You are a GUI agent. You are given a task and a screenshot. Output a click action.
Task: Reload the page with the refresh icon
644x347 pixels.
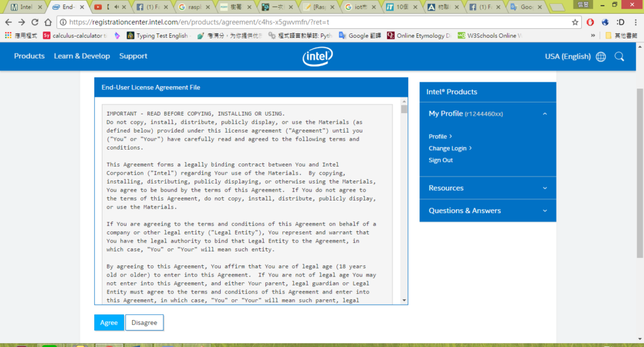(x=35, y=22)
